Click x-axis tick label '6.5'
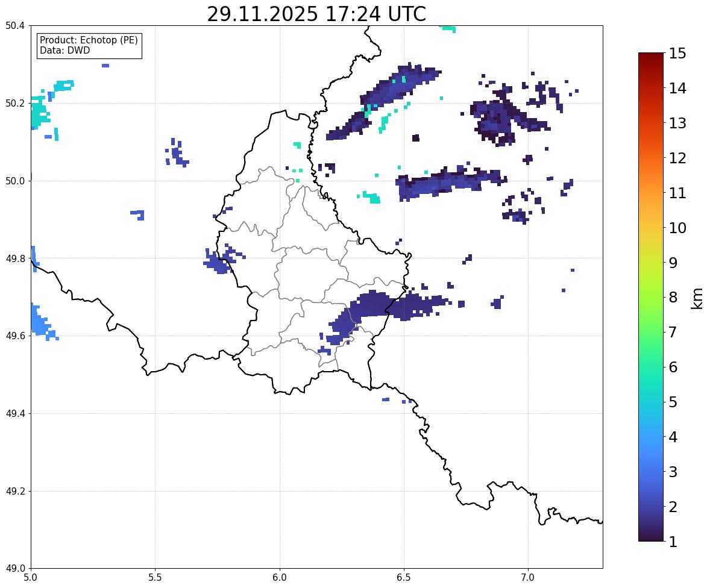 click(403, 578)
